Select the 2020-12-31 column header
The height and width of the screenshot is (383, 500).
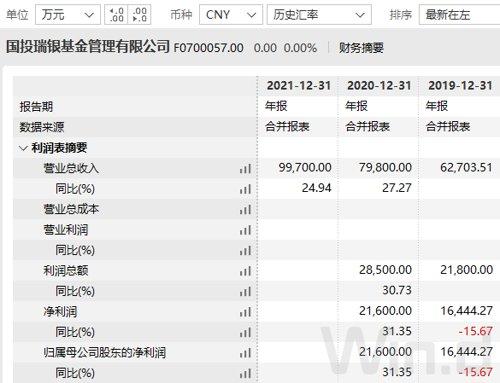[379, 86]
